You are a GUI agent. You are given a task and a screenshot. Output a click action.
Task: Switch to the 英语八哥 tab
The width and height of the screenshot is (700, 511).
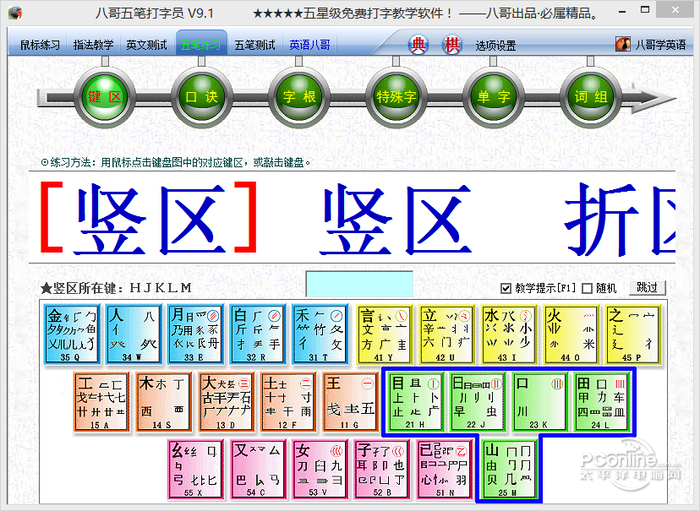click(x=309, y=45)
